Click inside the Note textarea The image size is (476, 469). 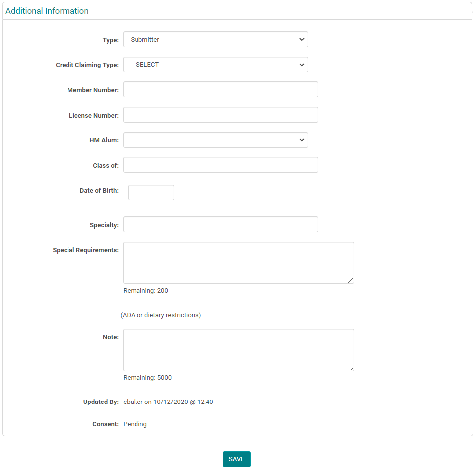[238, 350]
